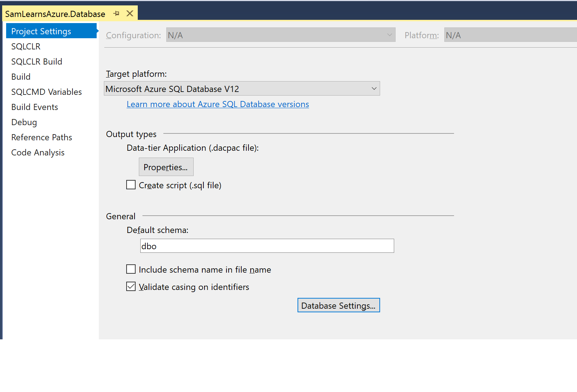Viewport: 577px width, 392px height.
Task: Open Database Settings... dialog
Action: 338,305
